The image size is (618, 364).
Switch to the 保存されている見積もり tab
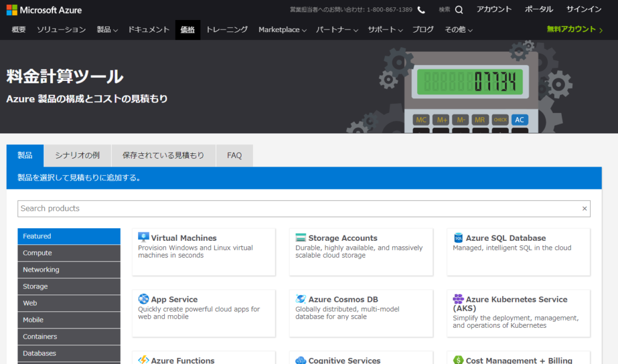point(163,155)
